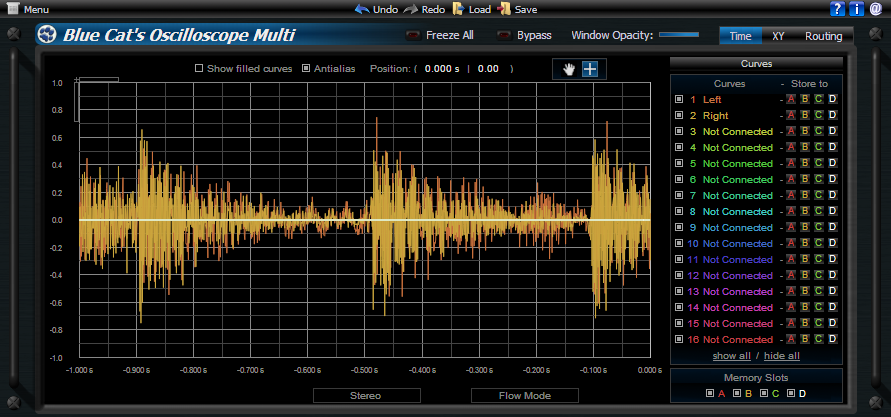Screen dimensions: 891x417
Task: Click the Blue Cat logo icon
Action: [48, 36]
